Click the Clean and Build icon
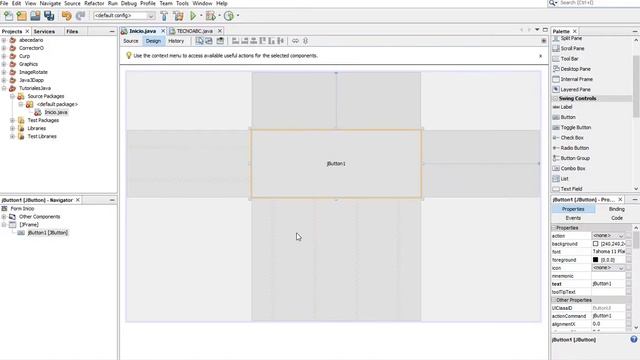Viewport: 640px width, 360px height. [178, 16]
